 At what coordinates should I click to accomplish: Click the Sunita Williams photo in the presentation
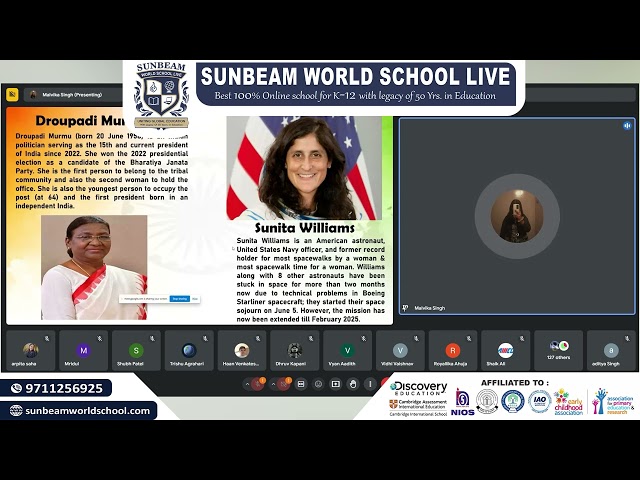click(x=304, y=168)
